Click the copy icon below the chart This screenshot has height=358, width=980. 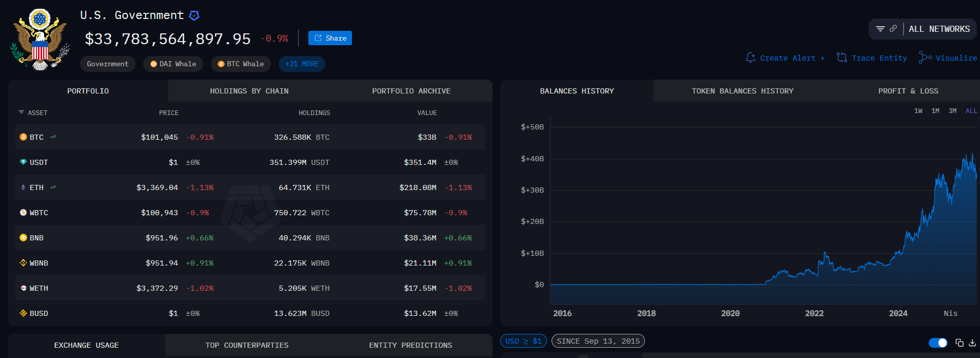click(959, 343)
